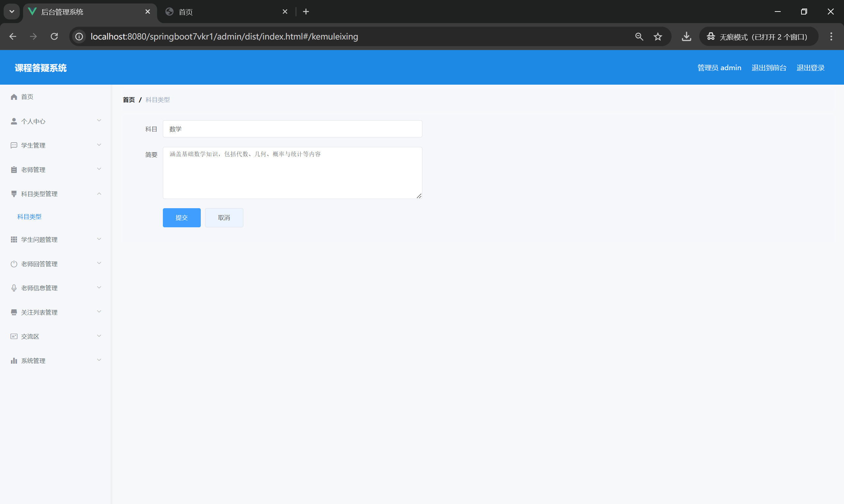
Task: Open the Chrome three-dot menu
Action: click(x=831, y=37)
